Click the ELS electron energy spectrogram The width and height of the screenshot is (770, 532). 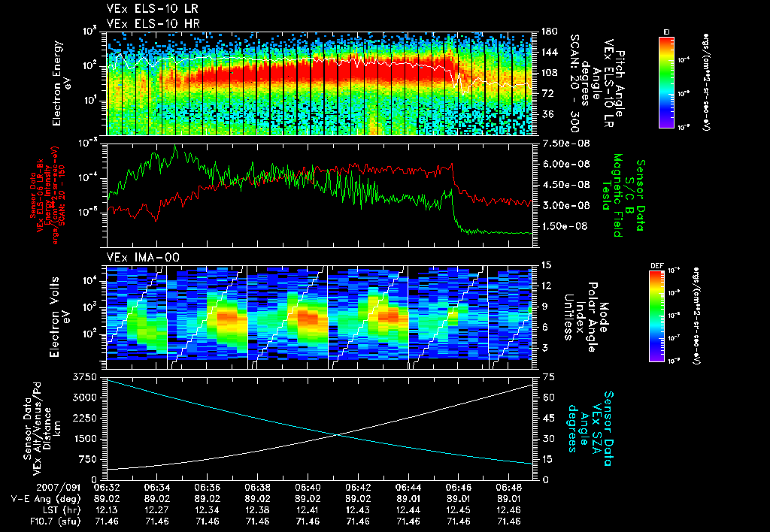click(320, 83)
